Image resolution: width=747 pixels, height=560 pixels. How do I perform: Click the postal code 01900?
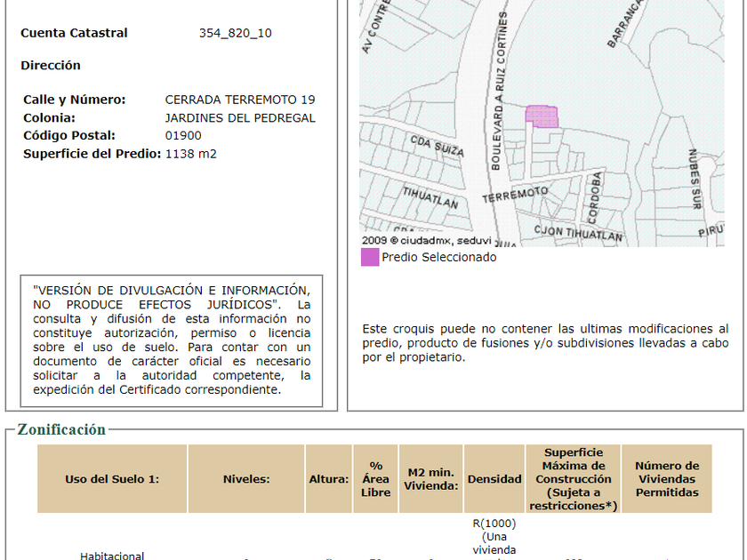(x=183, y=136)
